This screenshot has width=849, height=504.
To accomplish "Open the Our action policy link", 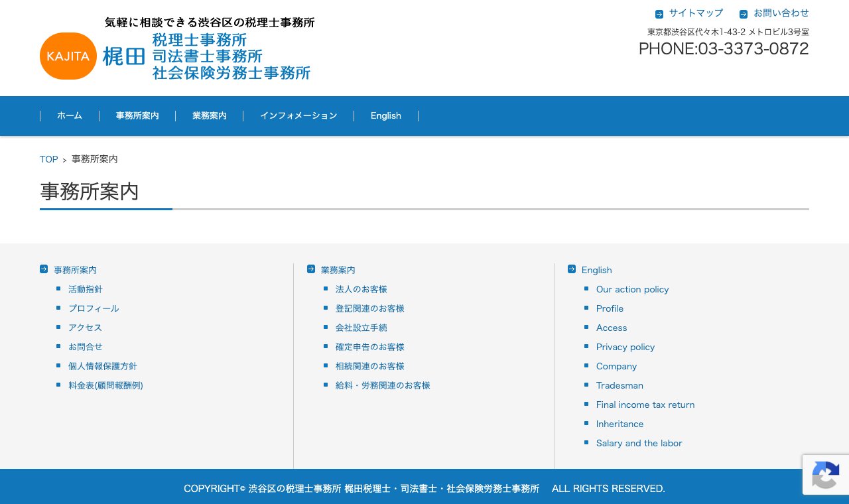I will [633, 289].
